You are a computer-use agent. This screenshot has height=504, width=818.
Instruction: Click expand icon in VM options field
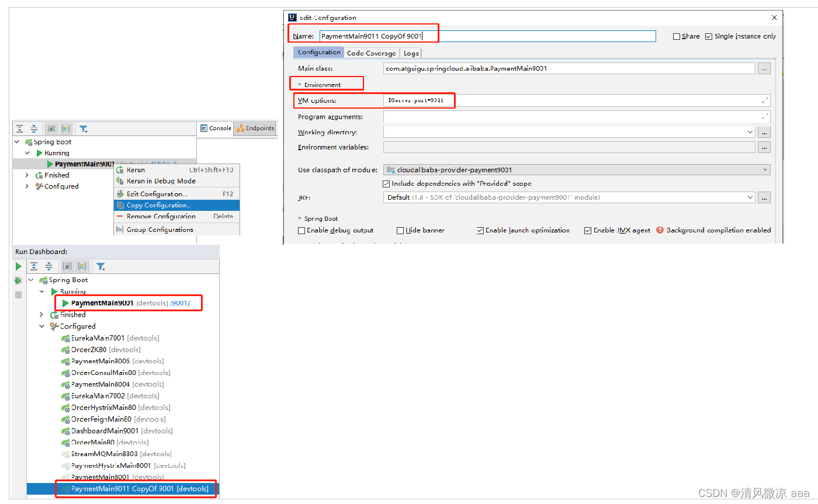[765, 100]
